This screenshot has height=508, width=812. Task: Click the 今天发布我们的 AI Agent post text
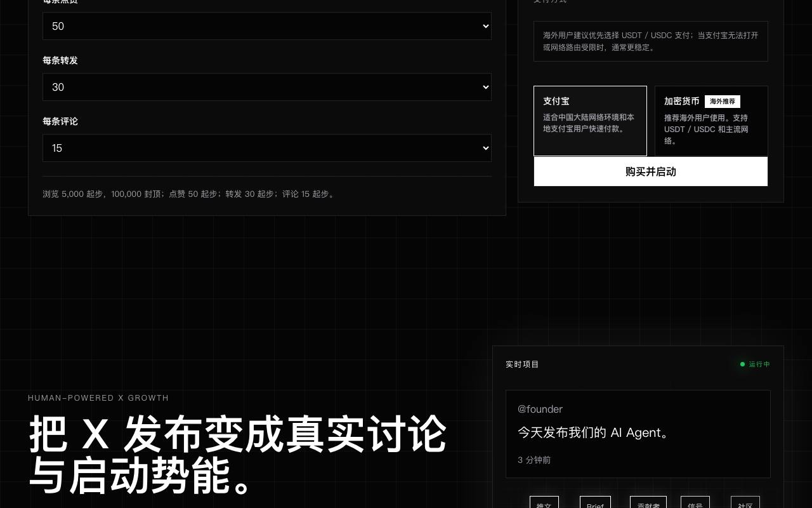(594, 432)
